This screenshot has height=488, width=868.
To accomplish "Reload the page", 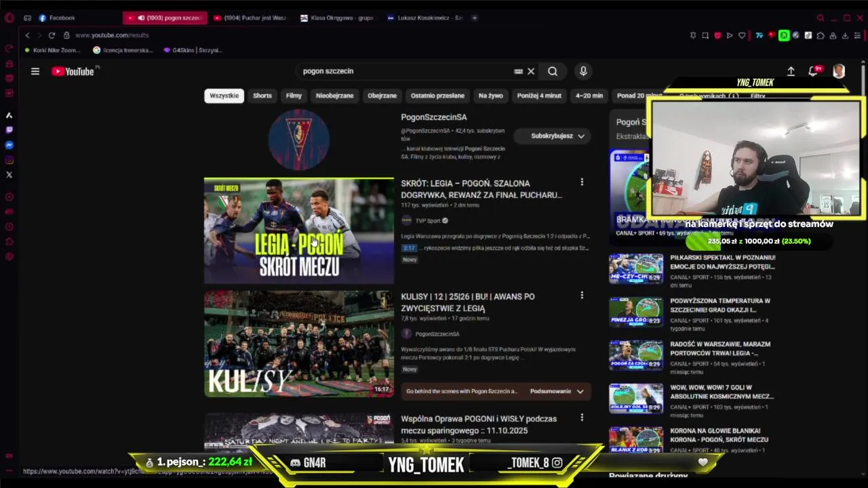I will (x=52, y=35).
